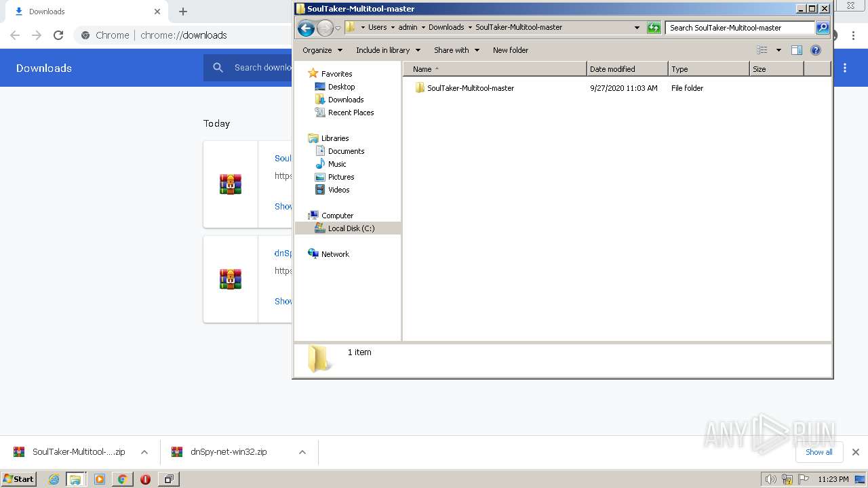Image resolution: width=868 pixels, height=488 pixels.
Task: Click the Opera taskbar icon
Action: (x=145, y=479)
